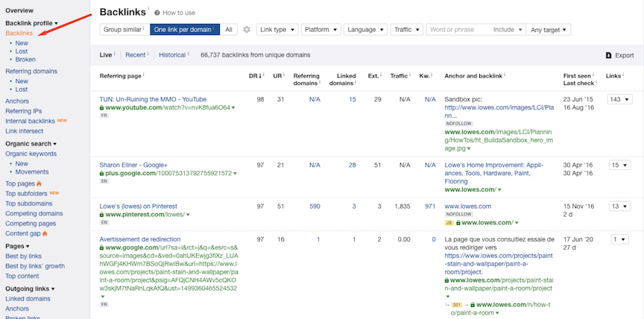Select Group similar mode

[x=124, y=30]
